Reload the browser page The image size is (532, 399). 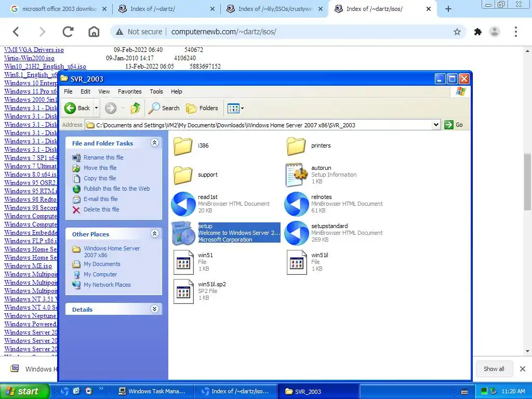point(68,32)
